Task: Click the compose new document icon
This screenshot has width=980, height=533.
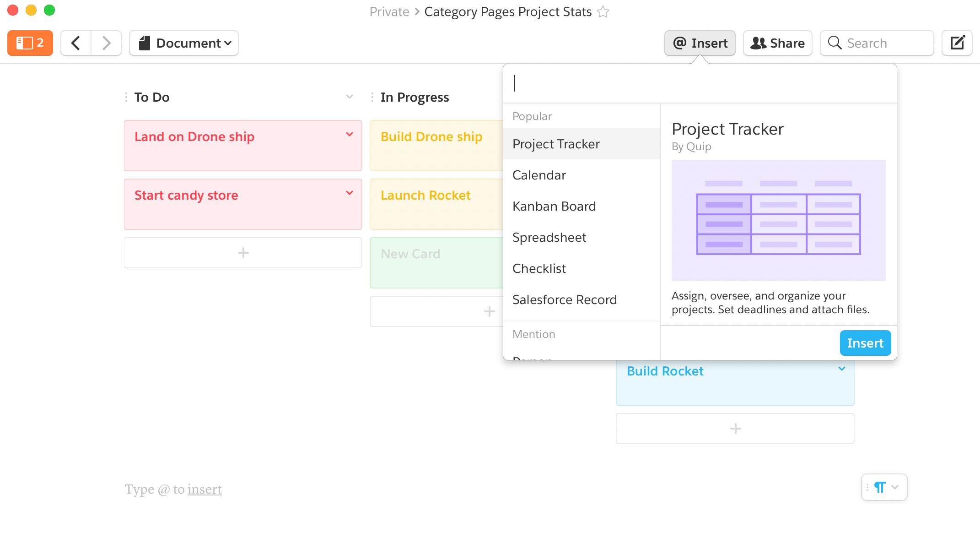Action: point(957,43)
